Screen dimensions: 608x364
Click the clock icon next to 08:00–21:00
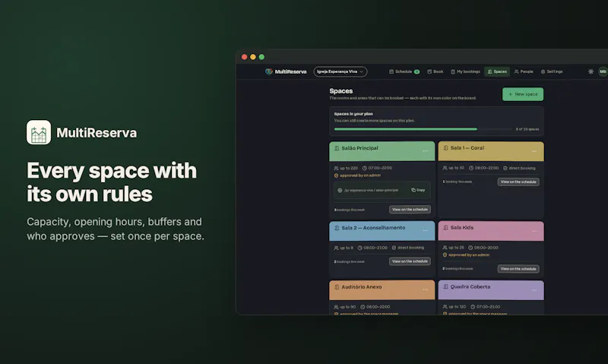point(359,248)
